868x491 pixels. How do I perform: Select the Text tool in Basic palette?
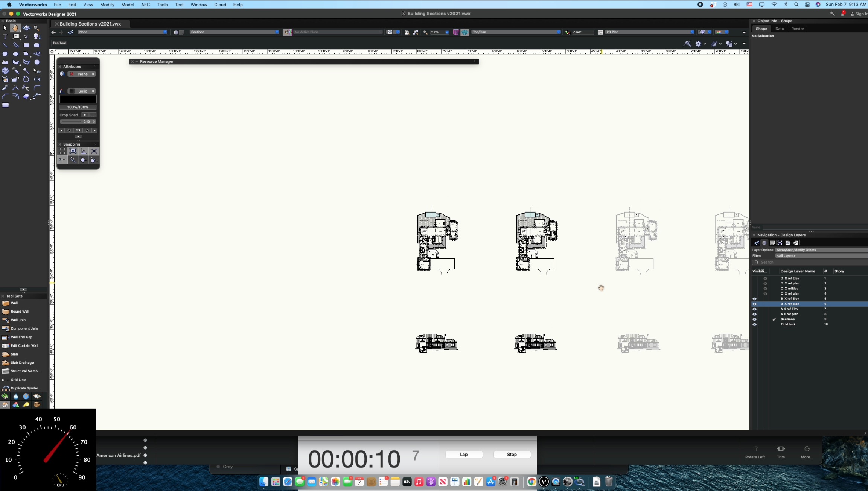(x=5, y=37)
